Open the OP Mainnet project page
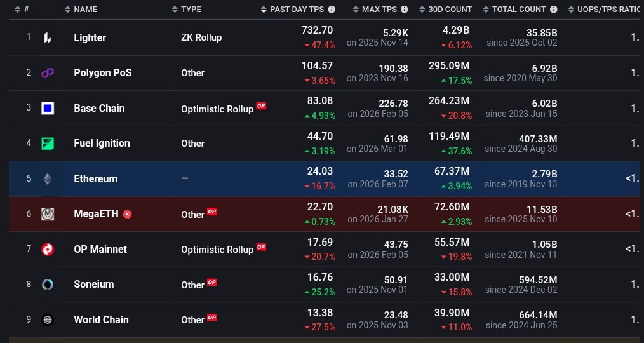 [x=100, y=250]
